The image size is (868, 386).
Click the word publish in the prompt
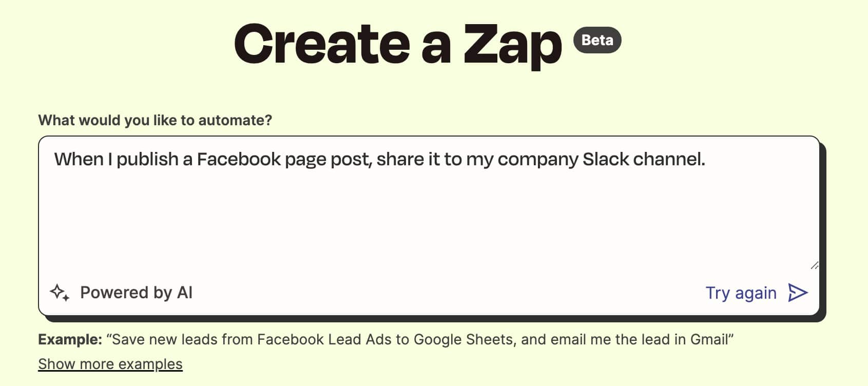(x=147, y=160)
